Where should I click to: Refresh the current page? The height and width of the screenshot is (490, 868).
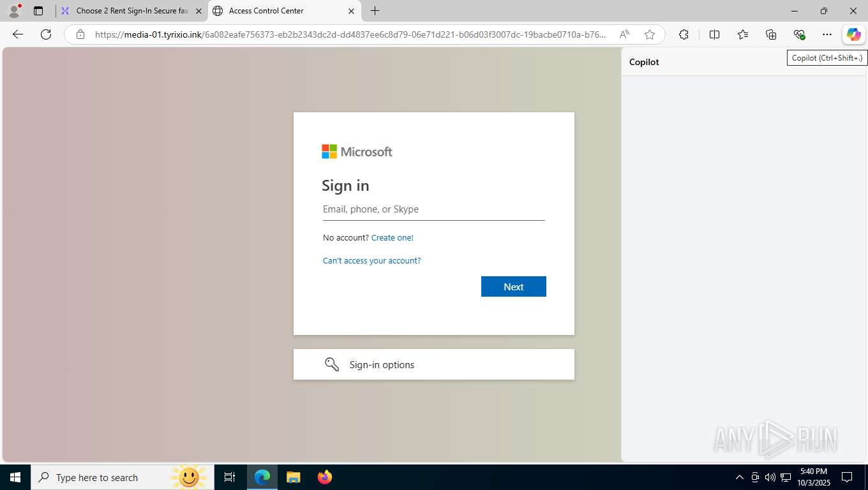pos(46,34)
